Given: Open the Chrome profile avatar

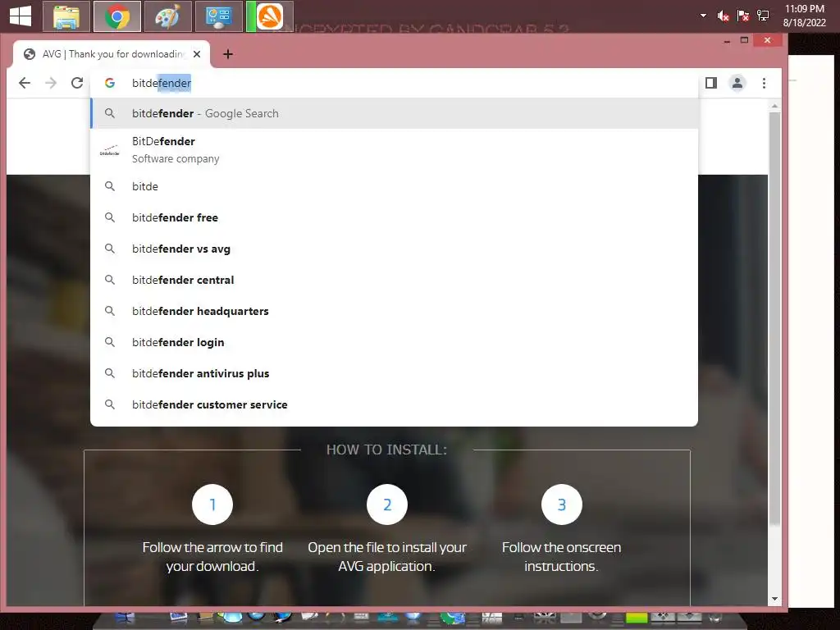Looking at the screenshot, I should click(737, 83).
